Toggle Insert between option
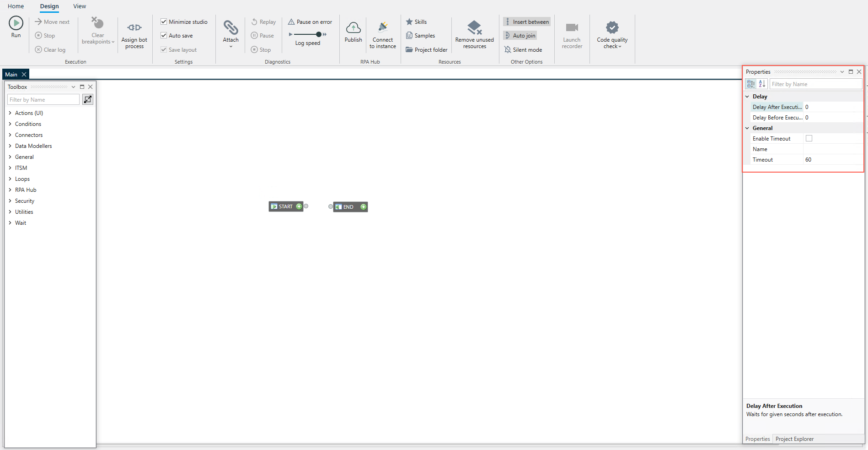868x450 pixels. tap(527, 22)
